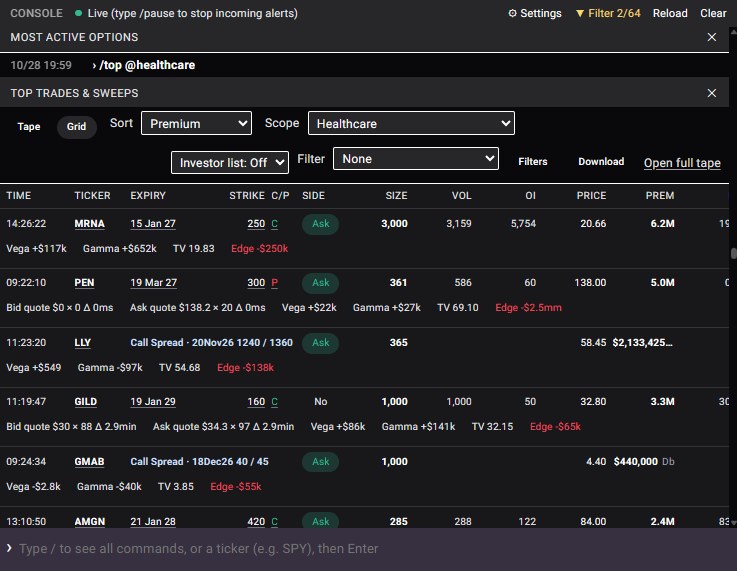The height and width of the screenshot is (571, 737).
Task: Click the 19 Mar 27 expiry for PEN
Action: (154, 283)
